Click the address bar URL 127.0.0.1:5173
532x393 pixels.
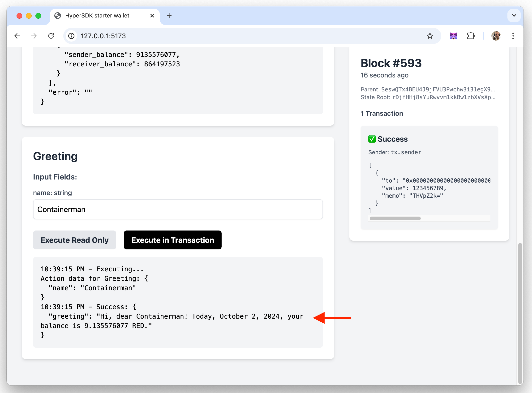103,36
